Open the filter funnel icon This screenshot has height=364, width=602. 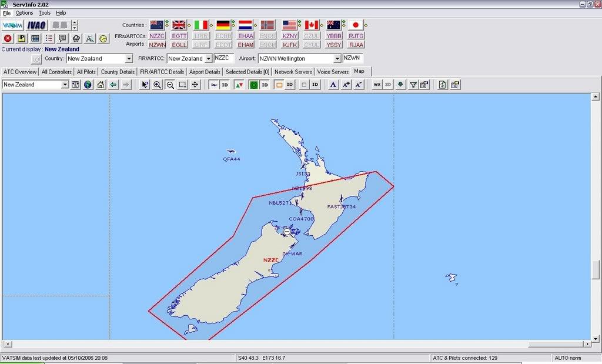coord(413,85)
